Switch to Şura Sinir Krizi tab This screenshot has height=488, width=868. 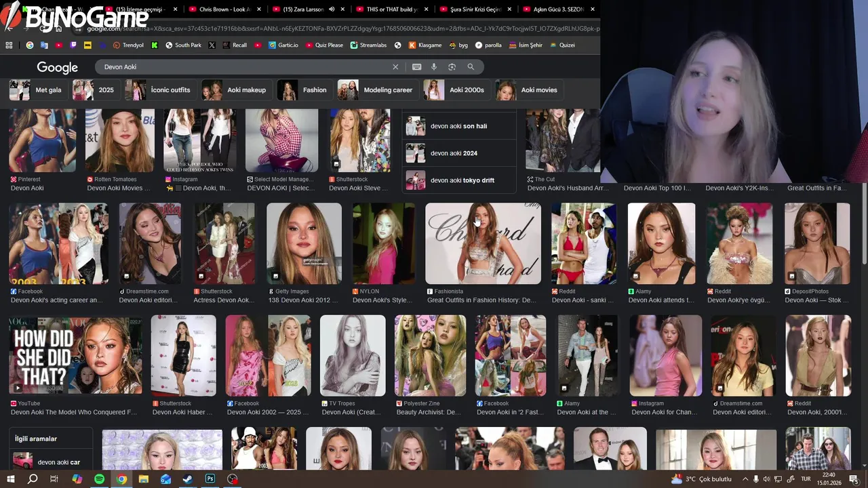(475, 9)
